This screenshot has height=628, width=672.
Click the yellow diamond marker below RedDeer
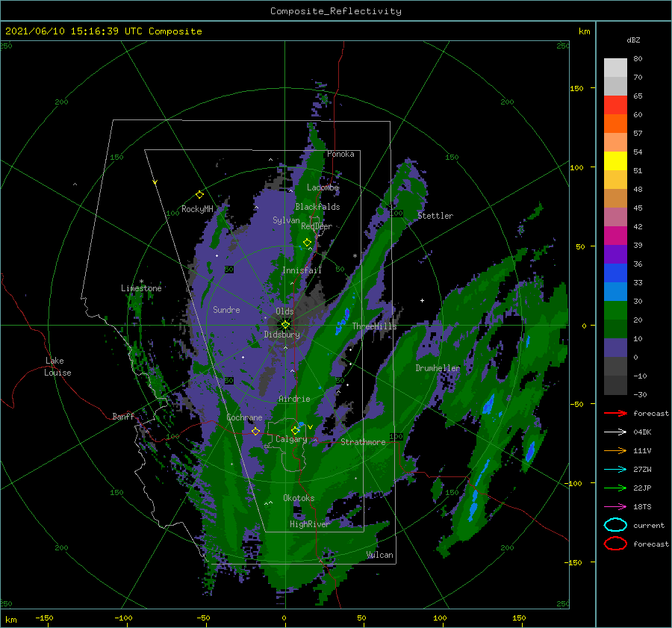pos(307,243)
